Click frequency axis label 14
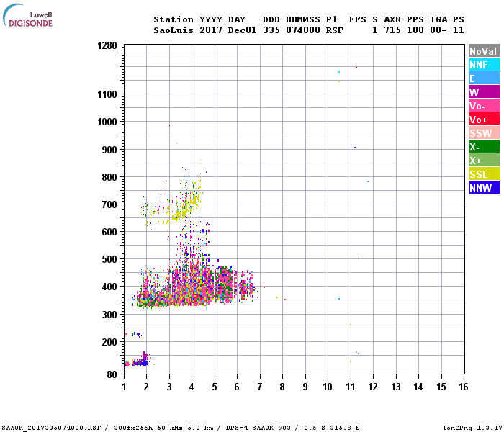Viewport: 504px width, 432px height. pyautogui.click(x=418, y=387)
